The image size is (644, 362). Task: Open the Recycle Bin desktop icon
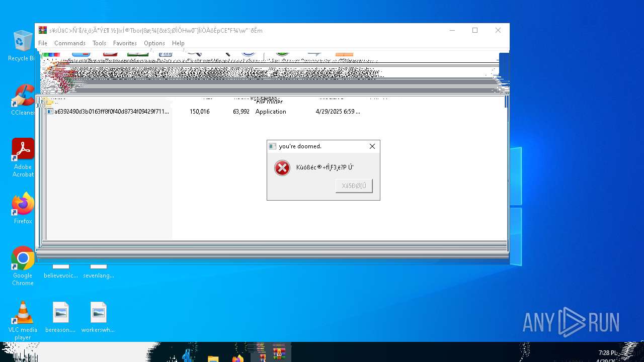[x=22, y=46]
